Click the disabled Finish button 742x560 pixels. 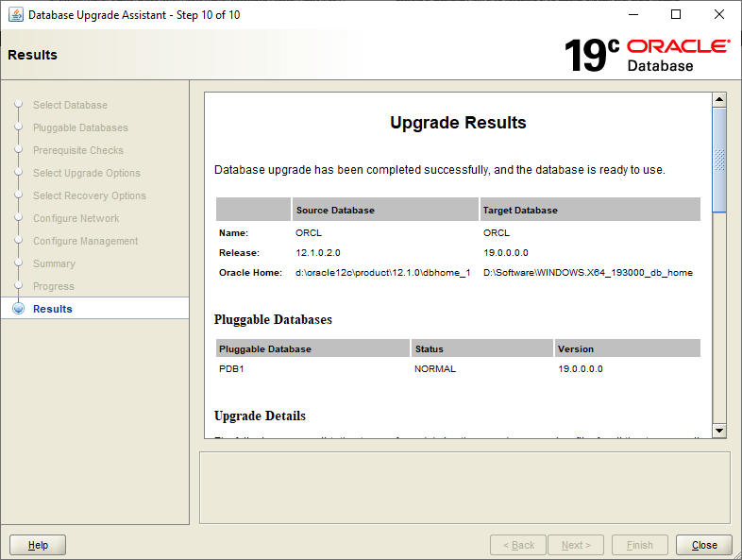[640, 545]
